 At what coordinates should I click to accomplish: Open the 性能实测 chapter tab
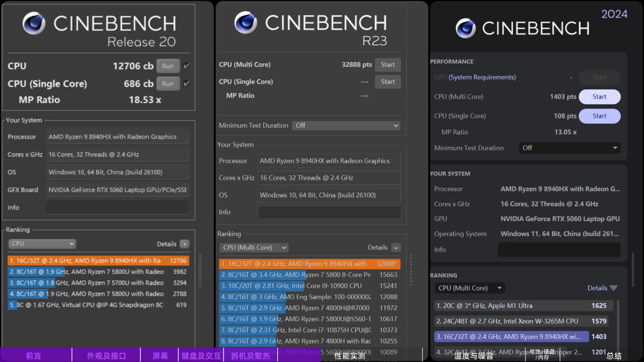[x=350, y=356]
